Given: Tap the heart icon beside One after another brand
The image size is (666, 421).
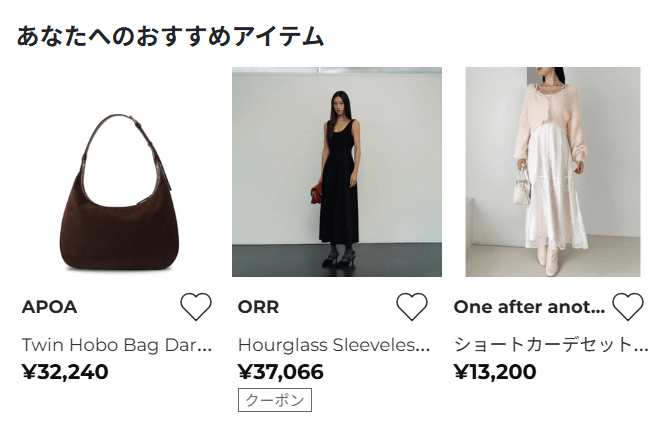Looking at the screenshot, I should pyautogui.click(x=628, y=306).
